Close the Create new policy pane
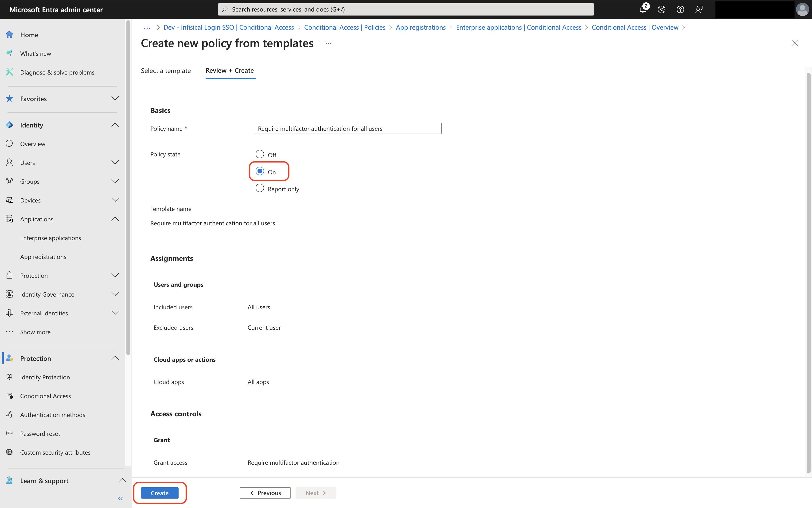Screen dimensions: 812x508 [x=795, y=43]
